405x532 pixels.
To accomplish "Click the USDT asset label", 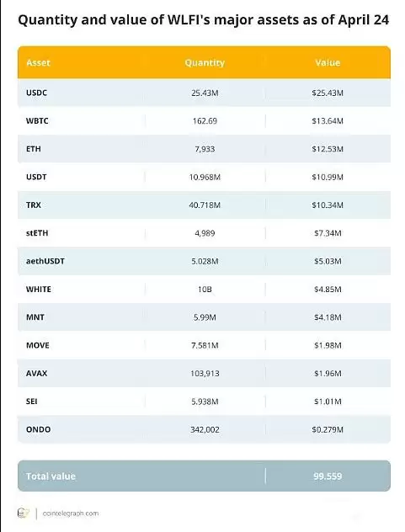I will pyautogui.click(x=36, y=177).
